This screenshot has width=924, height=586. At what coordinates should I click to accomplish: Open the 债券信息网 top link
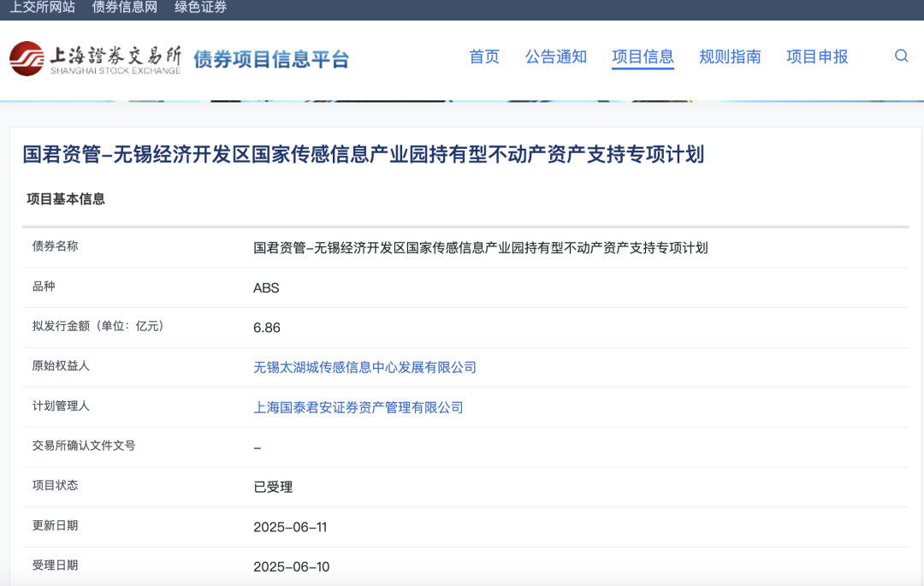coord(125,7)
